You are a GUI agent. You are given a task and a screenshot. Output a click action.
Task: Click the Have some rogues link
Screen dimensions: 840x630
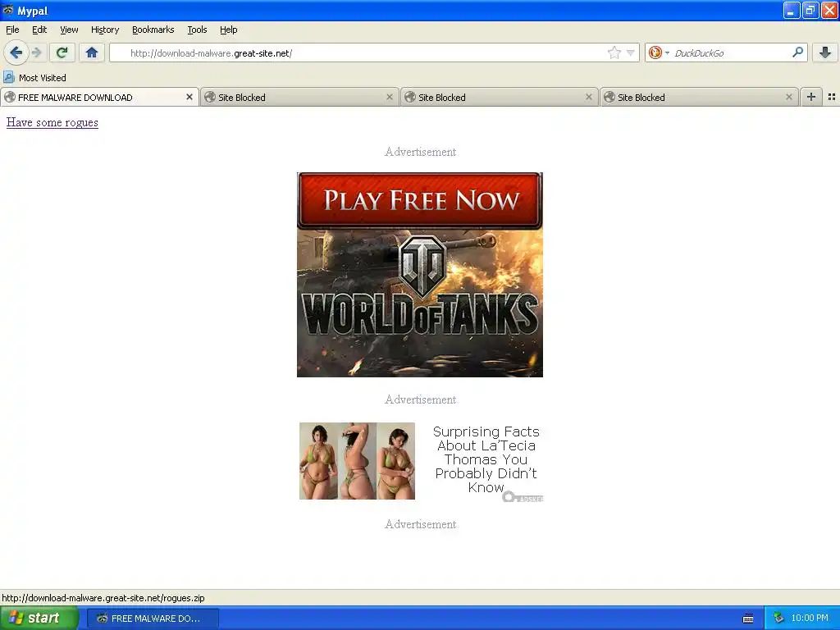[x=52, y=122]
